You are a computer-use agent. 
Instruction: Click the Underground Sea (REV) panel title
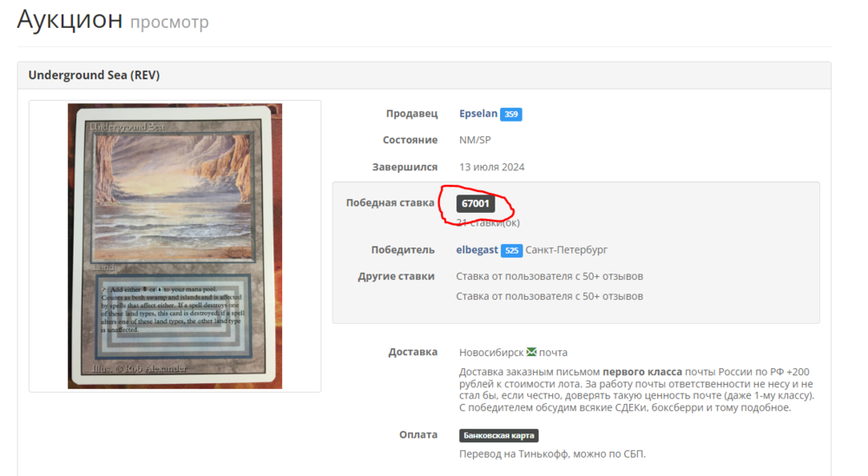click(94, 75)
